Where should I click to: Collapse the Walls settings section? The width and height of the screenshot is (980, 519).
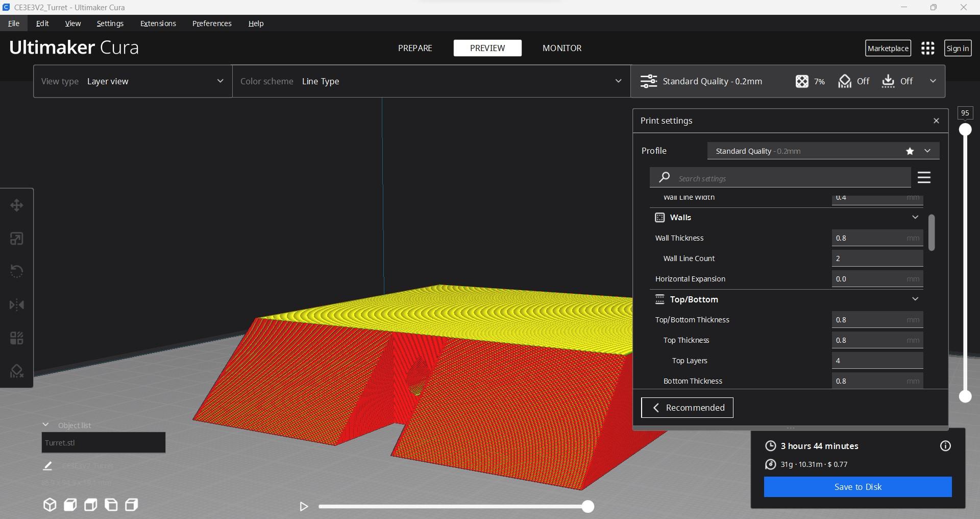click(915, 217)
